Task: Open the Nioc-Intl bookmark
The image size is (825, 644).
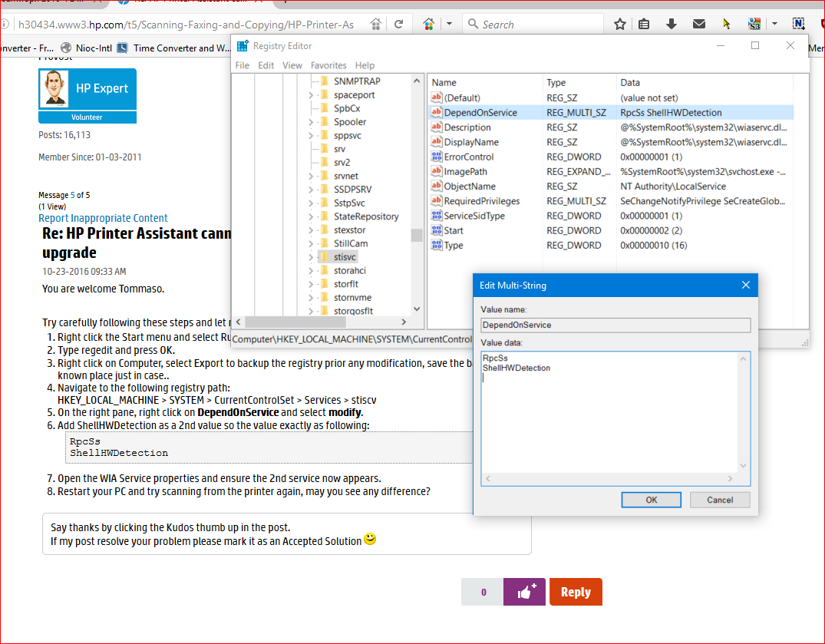Action: point(87,48)
